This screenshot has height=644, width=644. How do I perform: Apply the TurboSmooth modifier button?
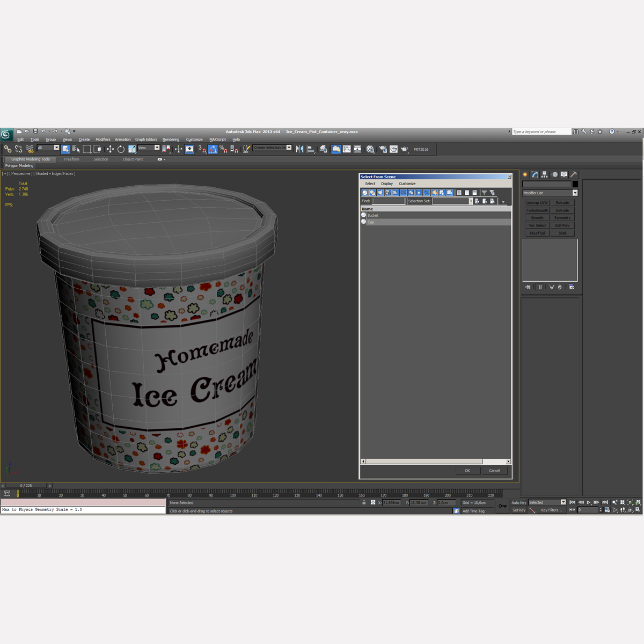click(x=537, y=210)
